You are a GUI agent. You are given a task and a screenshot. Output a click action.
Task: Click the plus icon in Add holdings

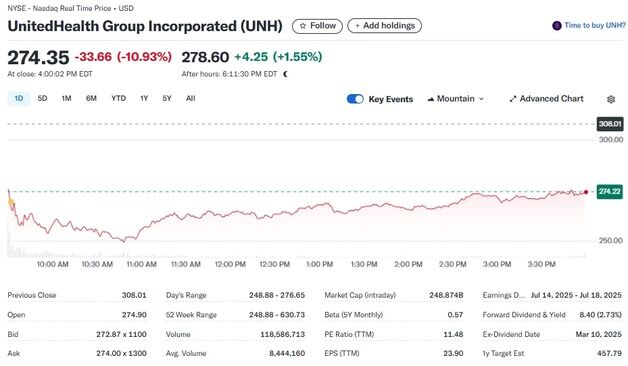click(x=357, y=26)
